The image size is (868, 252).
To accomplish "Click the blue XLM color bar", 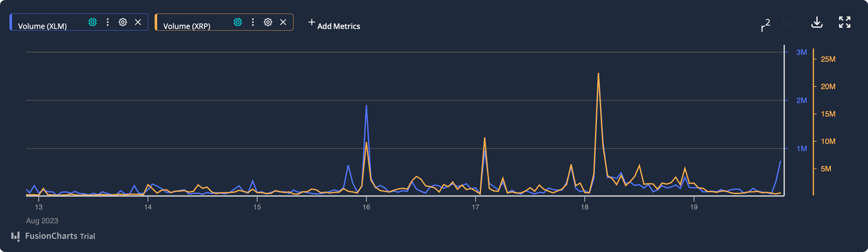I will coord(11,22).
